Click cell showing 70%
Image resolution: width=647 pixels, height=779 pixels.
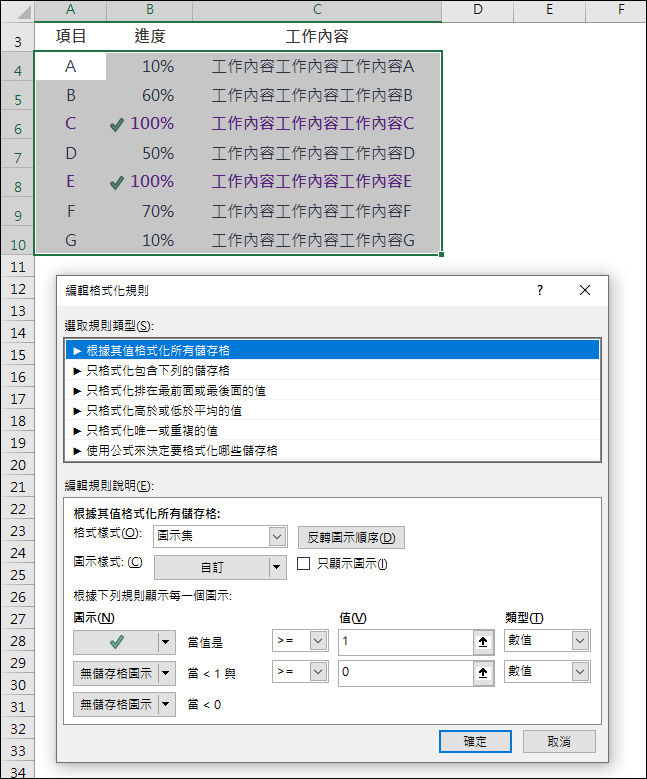click(x=150, y=211)
